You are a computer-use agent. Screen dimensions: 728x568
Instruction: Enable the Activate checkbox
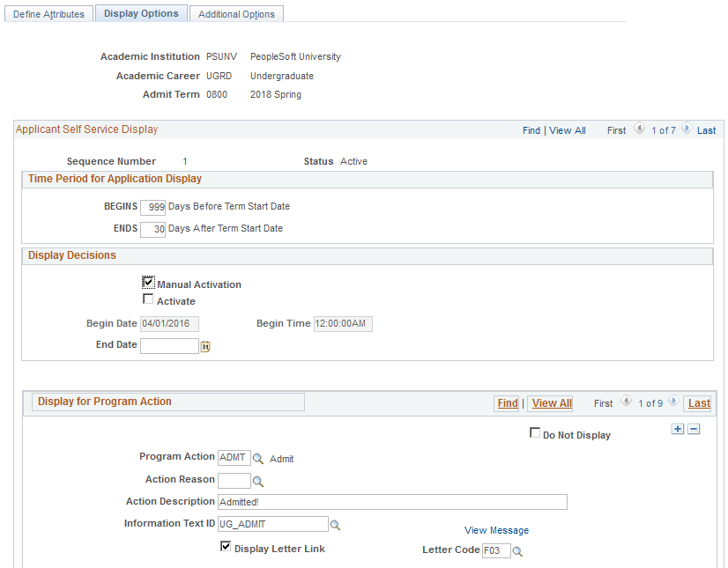[x=148, y=299]
